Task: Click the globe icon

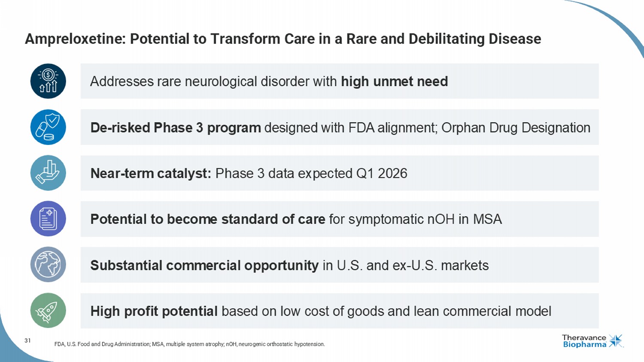Action: [48, 265]
